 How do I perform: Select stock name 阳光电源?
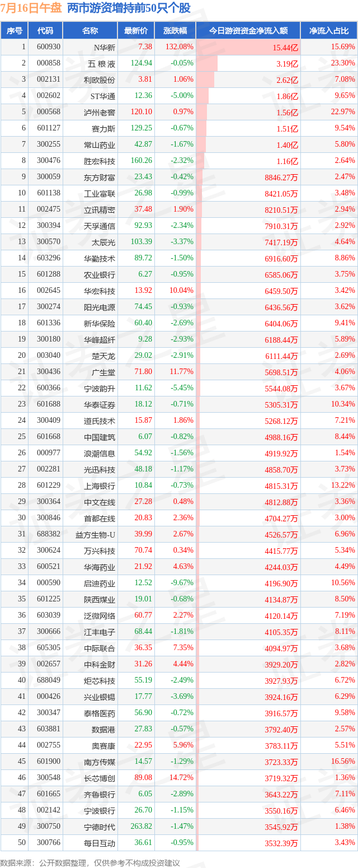tap(100, 307)
